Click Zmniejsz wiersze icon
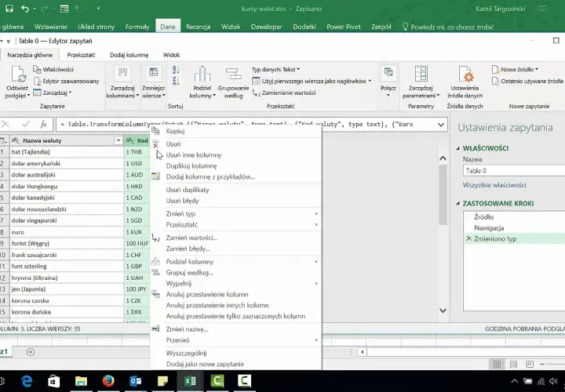 pyautogui.click(x=154, y=73)
